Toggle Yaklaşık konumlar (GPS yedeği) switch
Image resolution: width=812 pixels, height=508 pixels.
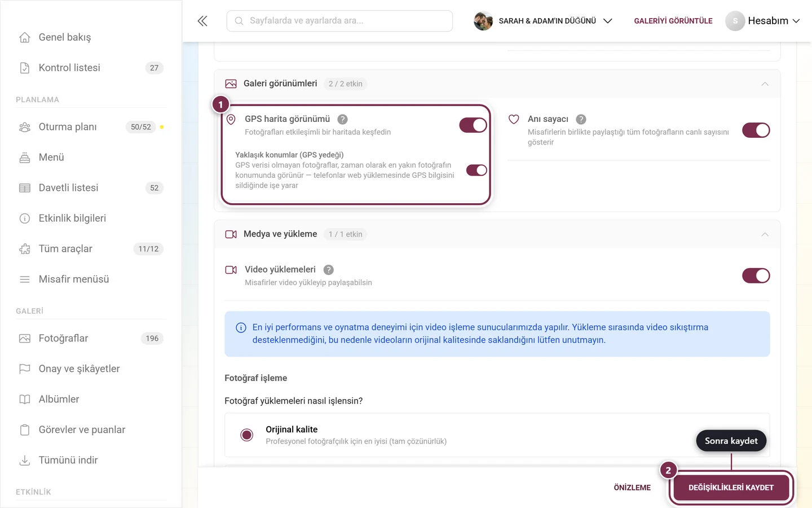coord(476,170)
